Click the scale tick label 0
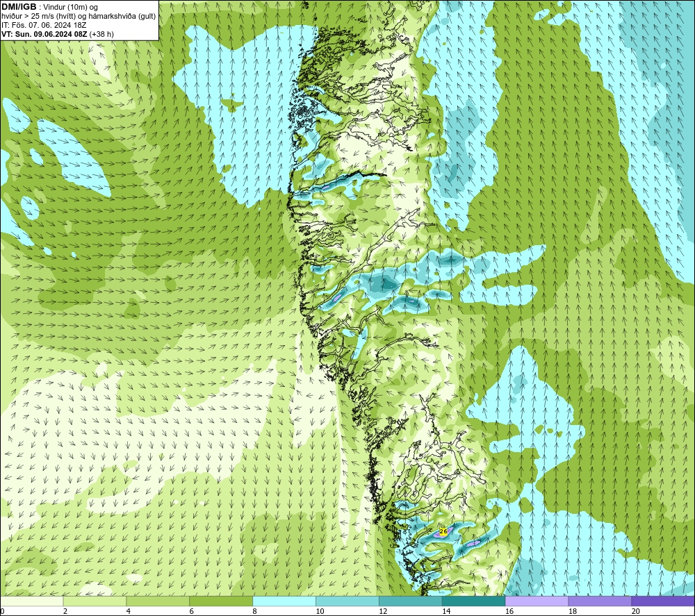 (x=3, y=611)
